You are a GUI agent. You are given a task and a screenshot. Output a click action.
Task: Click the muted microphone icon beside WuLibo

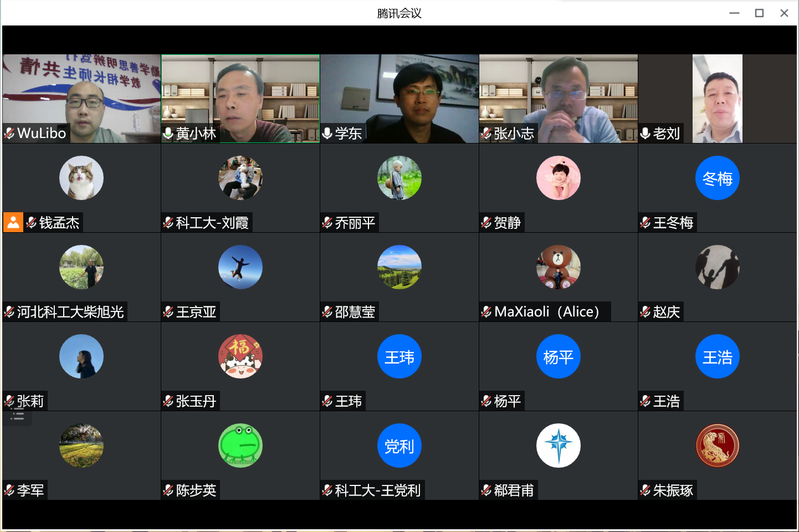click(x=9, y=133)
